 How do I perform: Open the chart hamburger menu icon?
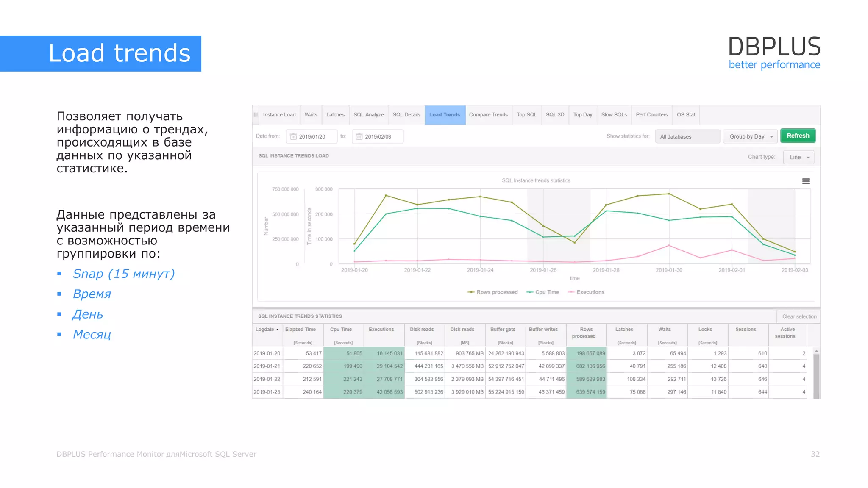click(806, 181)
